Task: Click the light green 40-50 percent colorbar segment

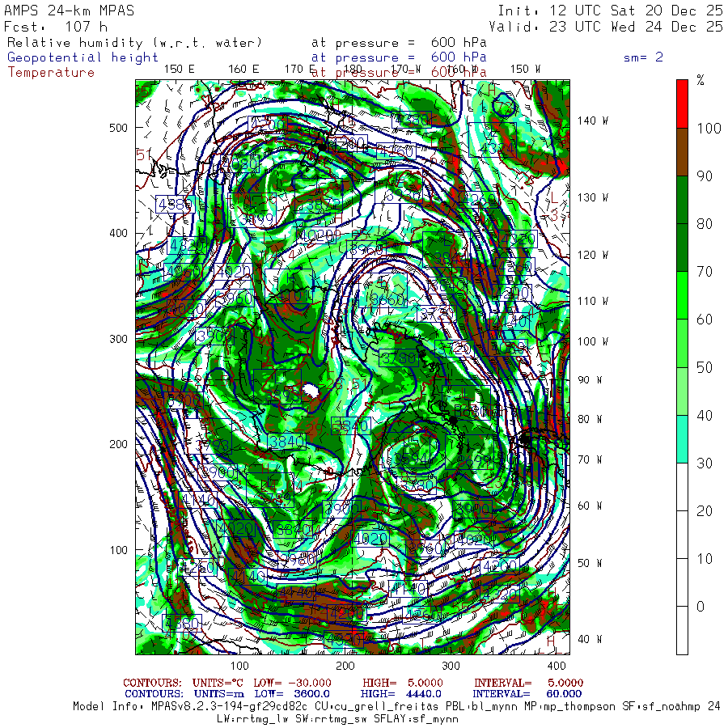Action: click(x=682, y=391)
